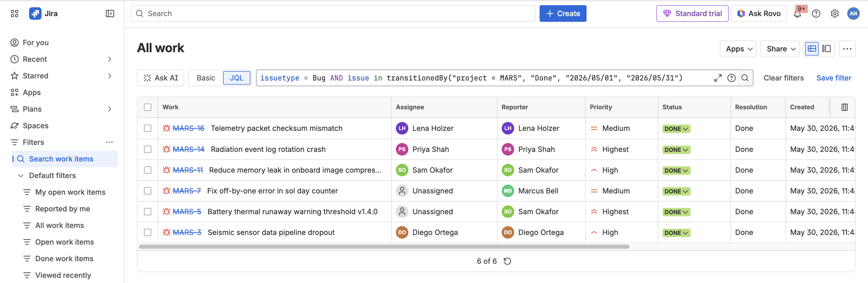Collapse the Default filters section
This screenshot has height=283, width=868.
[21, 176]
